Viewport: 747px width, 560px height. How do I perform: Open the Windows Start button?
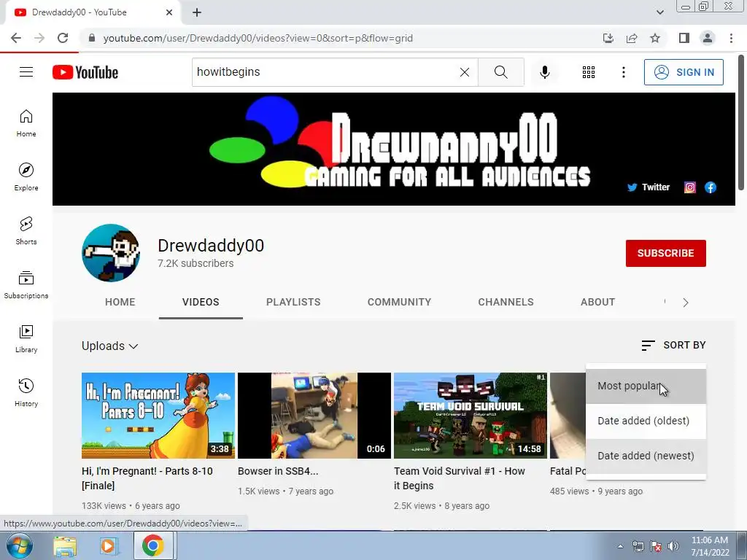click(19, 545)
